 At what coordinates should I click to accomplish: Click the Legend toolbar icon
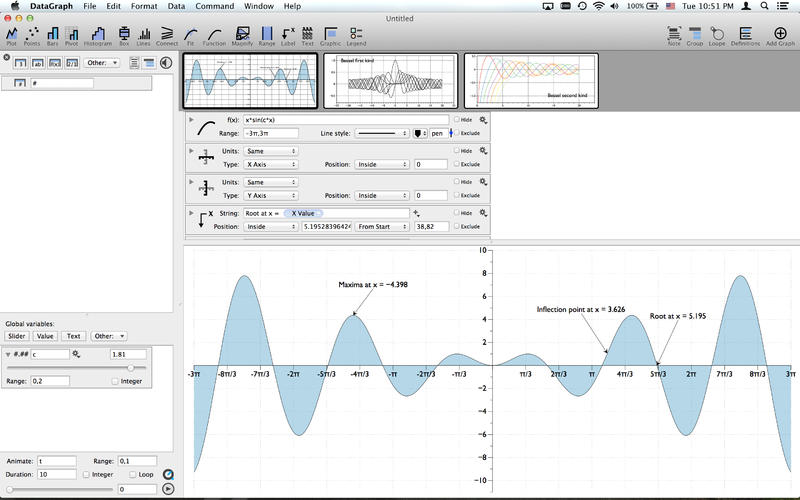point(356,36)
